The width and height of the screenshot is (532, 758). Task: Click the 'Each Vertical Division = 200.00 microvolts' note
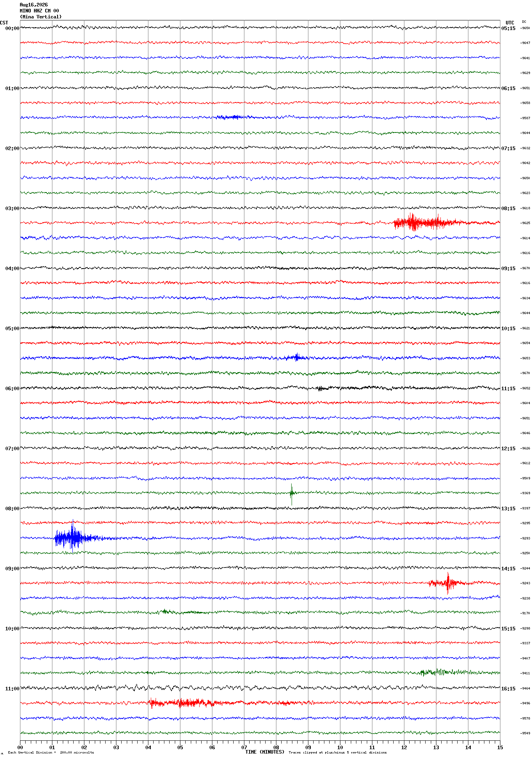51,752
